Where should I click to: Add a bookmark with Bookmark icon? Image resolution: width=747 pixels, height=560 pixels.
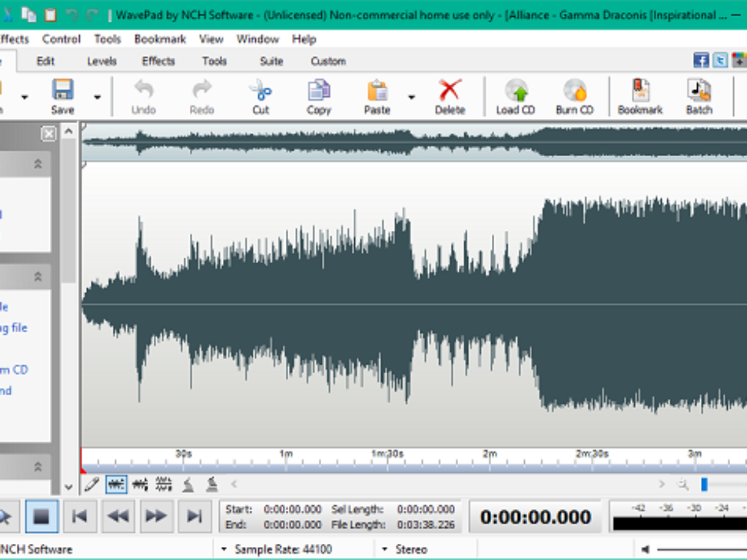[640, 91]
